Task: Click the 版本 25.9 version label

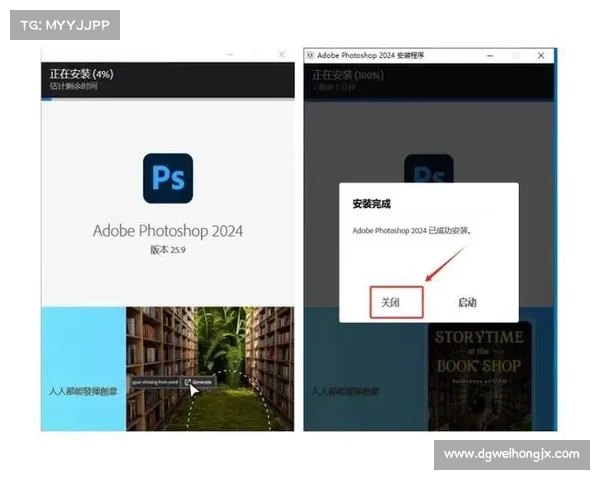Action: [x=168, y=250]
